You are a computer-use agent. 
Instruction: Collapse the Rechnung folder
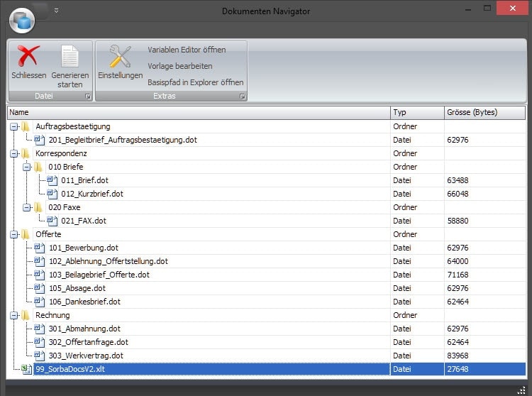(x=14, y=315)
